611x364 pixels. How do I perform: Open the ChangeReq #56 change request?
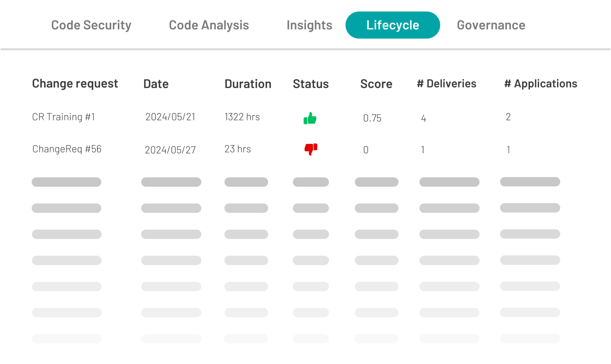coord(67,149)
